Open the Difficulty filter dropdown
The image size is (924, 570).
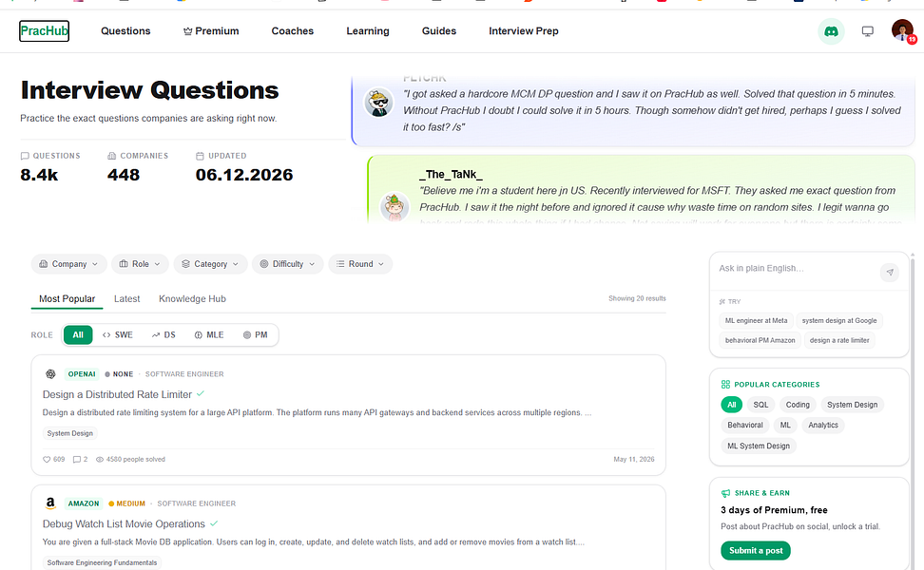[288, 264]
